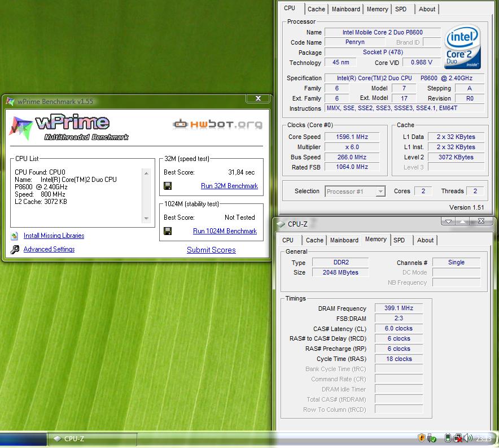Click the Instructions field listing MMX, SSE

[x=404, y=108]
